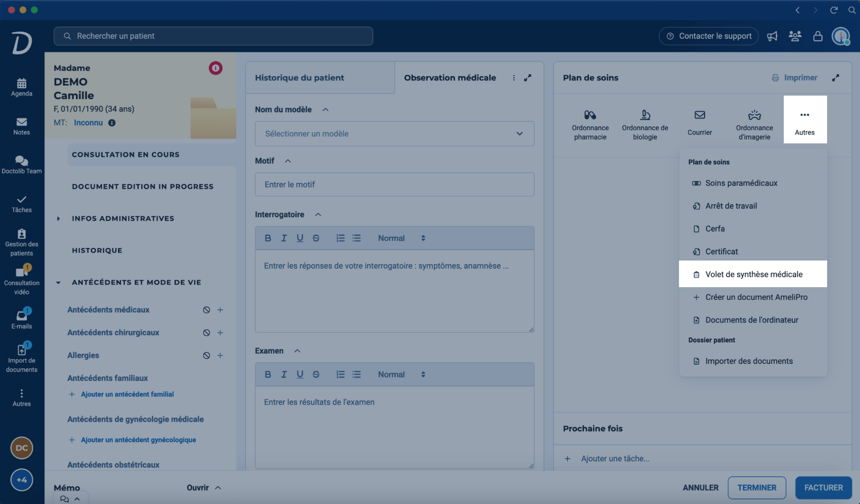Mark Antécédents médicaux as none
860x504 pixels.
pyautogui.click(x=206, y=310)
